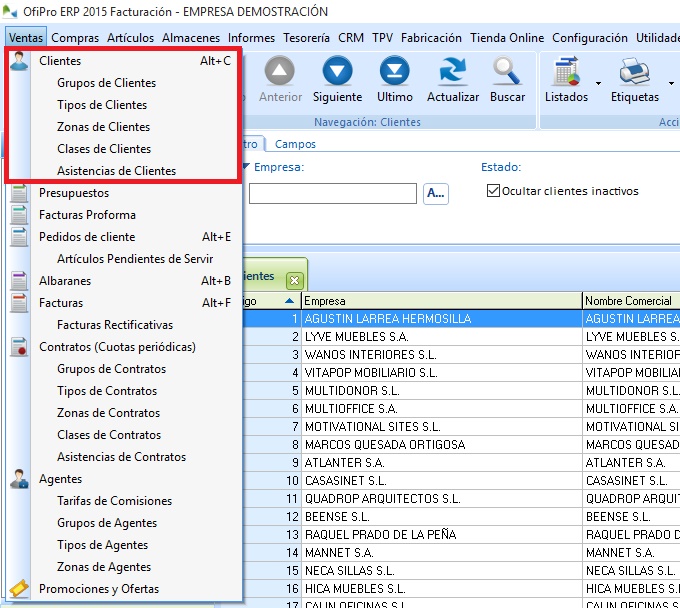Expand the Etiquetas dropdown arrow

(670, 85)
